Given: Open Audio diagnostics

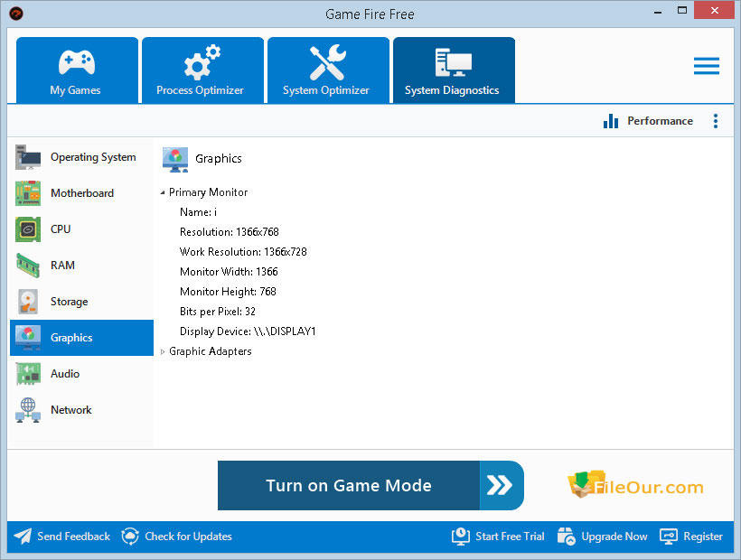Looking at the screenshot, I should pos(81,374).
